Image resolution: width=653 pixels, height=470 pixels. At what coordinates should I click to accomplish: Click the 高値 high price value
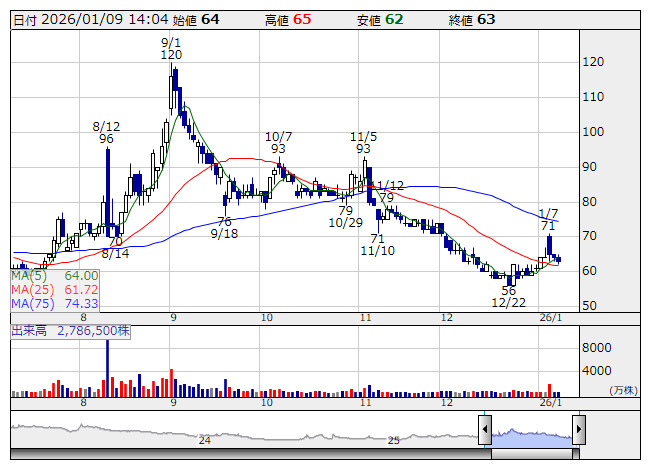pos(302,19)
